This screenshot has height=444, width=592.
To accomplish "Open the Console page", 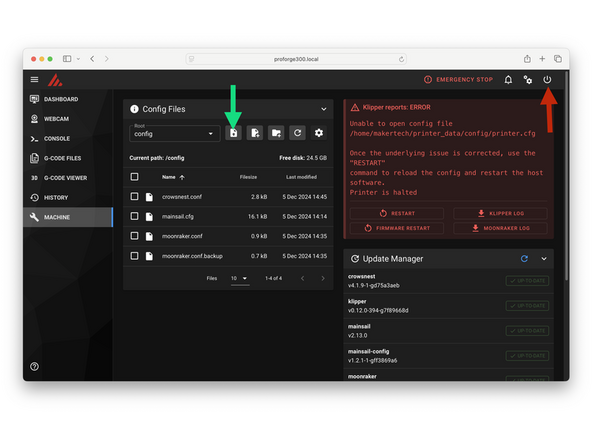I will (x=68, y=139).
